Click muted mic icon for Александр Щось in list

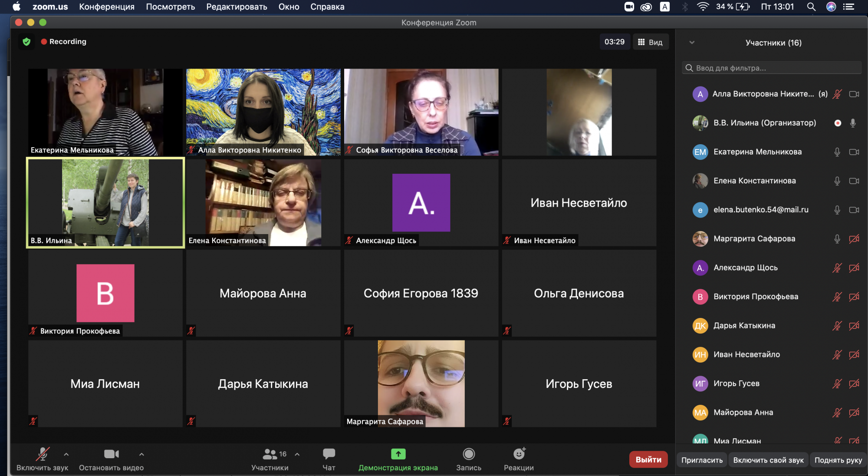[837, 268]
